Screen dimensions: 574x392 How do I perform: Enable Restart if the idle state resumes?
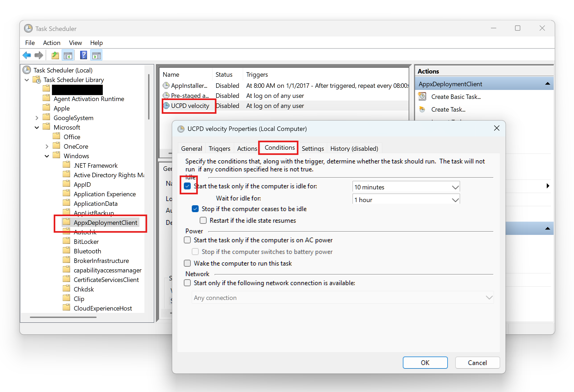tap(203, 220)
